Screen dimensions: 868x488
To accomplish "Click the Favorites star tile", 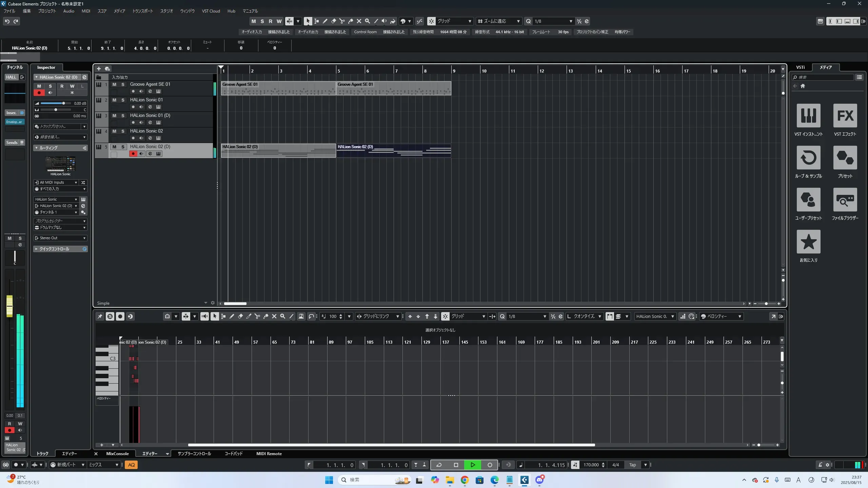I will [x=808, y=242].
